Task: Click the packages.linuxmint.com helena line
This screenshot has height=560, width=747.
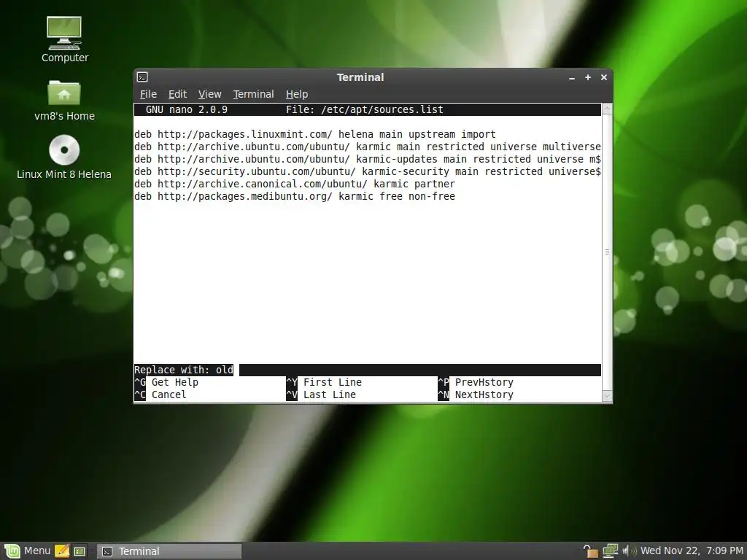Action: (315, 134)
